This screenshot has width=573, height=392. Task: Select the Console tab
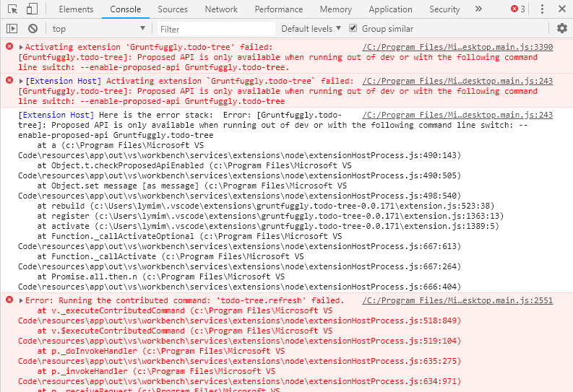click(125, 9)
